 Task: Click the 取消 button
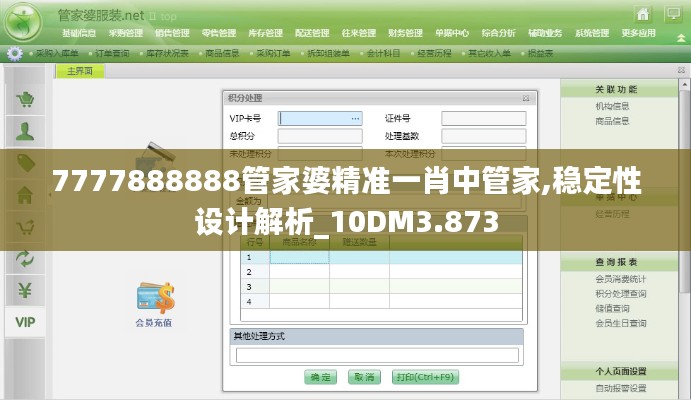[364, 377]
